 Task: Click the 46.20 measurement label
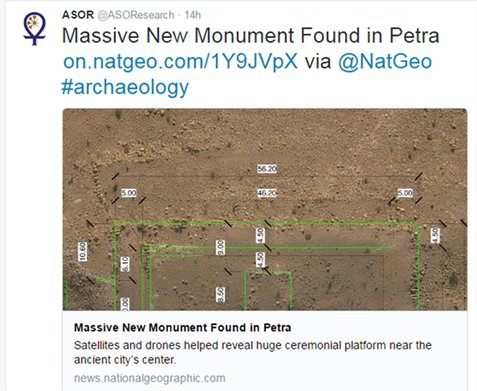coord(267,193)
